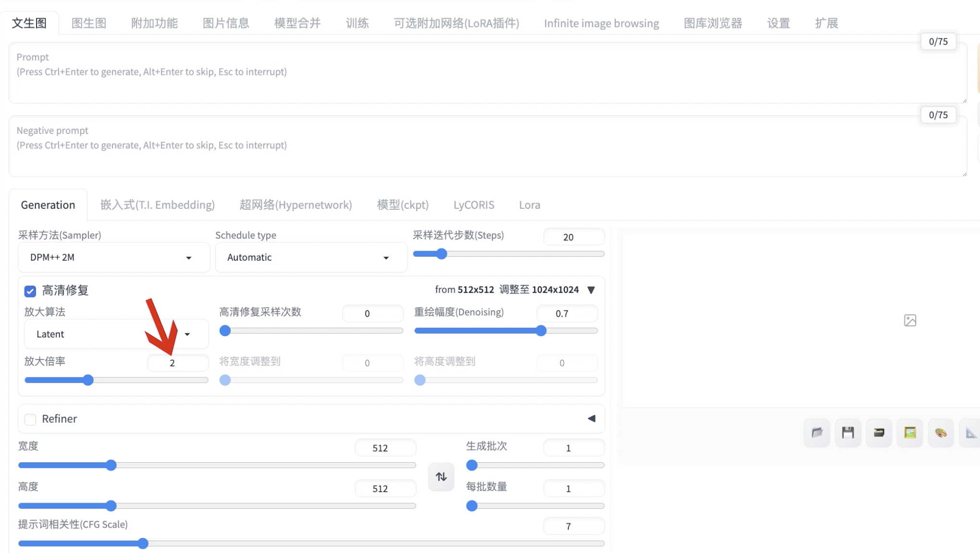
Task: Select the 模型(ckpt) sub-tab
Action: coord(403,205)
